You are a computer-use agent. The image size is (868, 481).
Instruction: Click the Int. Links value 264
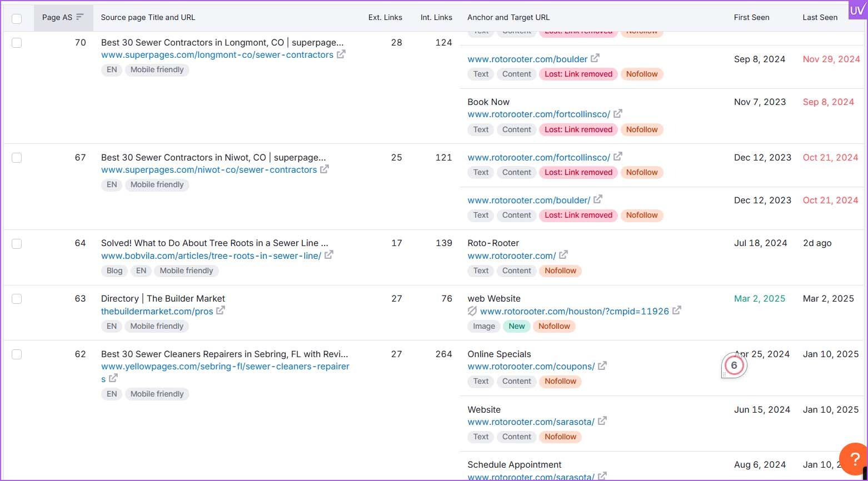[x=444, y=354]
